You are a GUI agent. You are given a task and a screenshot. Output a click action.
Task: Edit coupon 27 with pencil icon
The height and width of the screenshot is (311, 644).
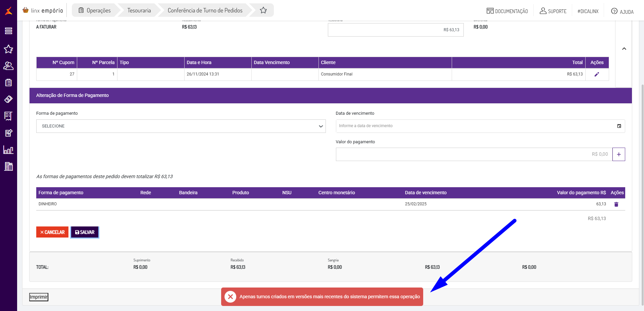(597, 74)
